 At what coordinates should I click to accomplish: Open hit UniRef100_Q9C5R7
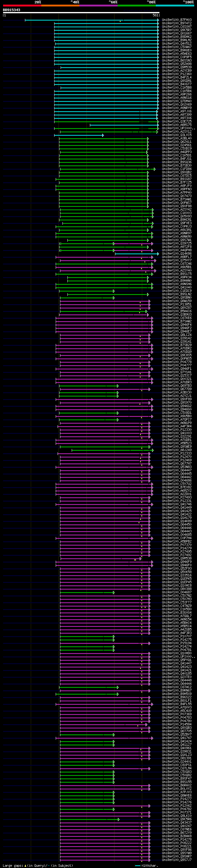pyautogui.click(x=176, y=30)
